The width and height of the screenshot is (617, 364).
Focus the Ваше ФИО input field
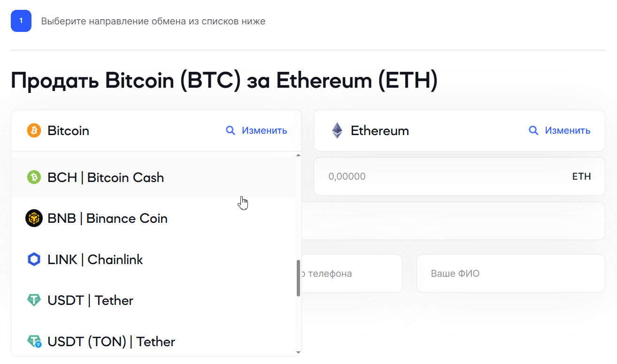tap(510, 273)
